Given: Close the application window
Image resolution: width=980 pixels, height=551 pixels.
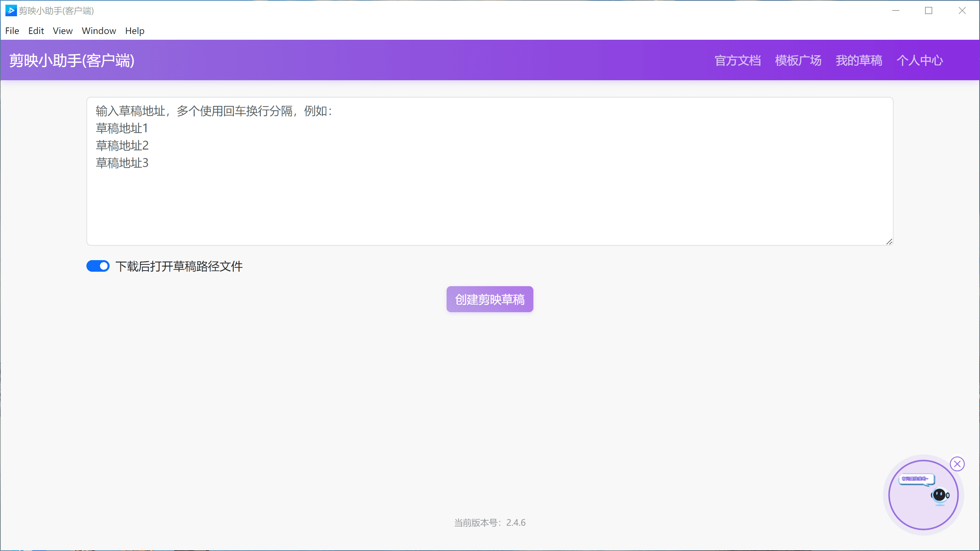Looking at the screenshot, I should coord(962,10).
